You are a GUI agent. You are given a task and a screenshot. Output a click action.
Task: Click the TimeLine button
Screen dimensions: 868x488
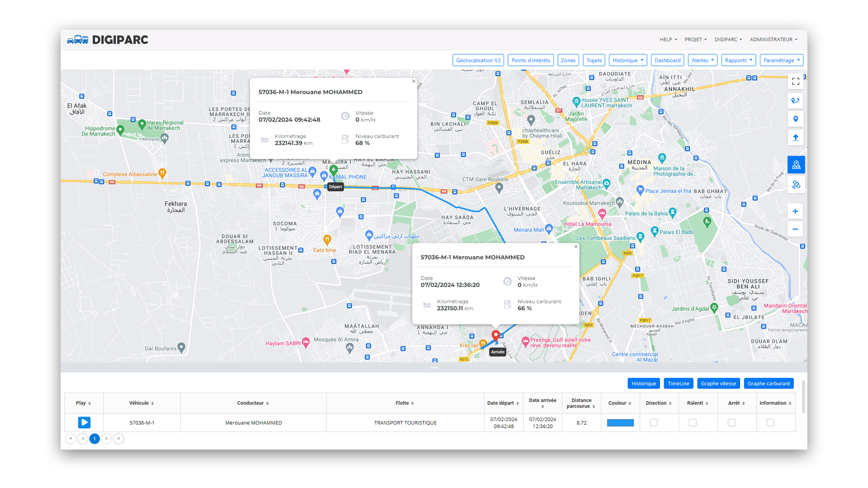pyautogui.click(x=679, y=384)
